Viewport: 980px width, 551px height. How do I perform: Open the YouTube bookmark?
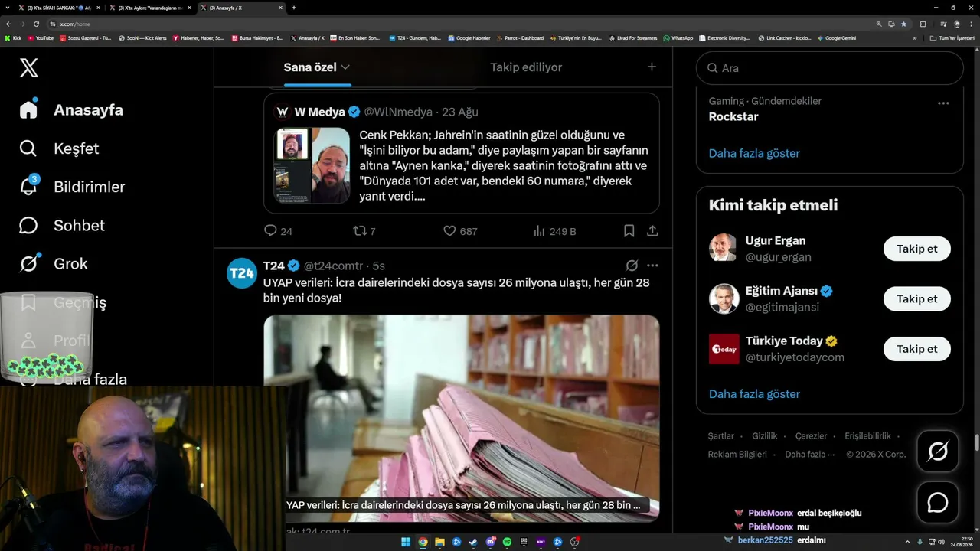click(x=41, y=38)
